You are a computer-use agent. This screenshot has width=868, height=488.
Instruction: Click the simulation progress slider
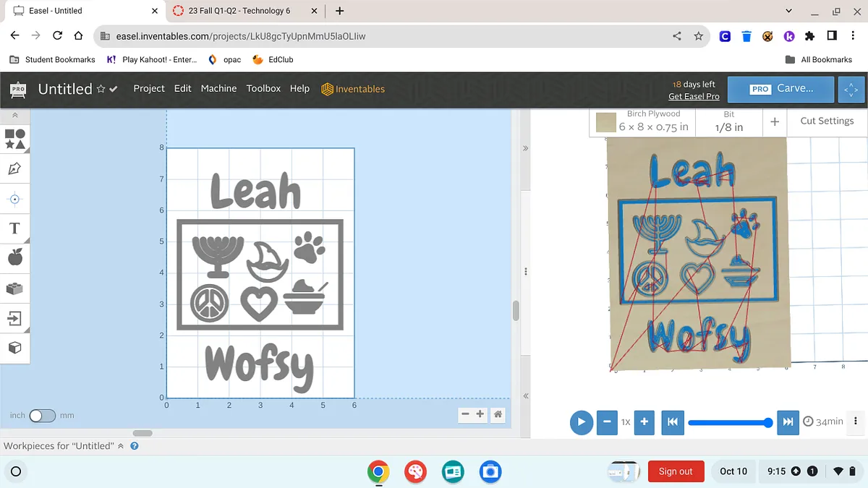point(729,422)
